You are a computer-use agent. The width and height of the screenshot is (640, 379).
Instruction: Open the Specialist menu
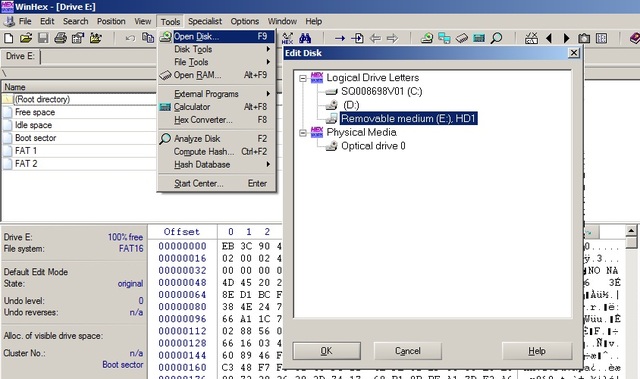click(x=205, y=21)
